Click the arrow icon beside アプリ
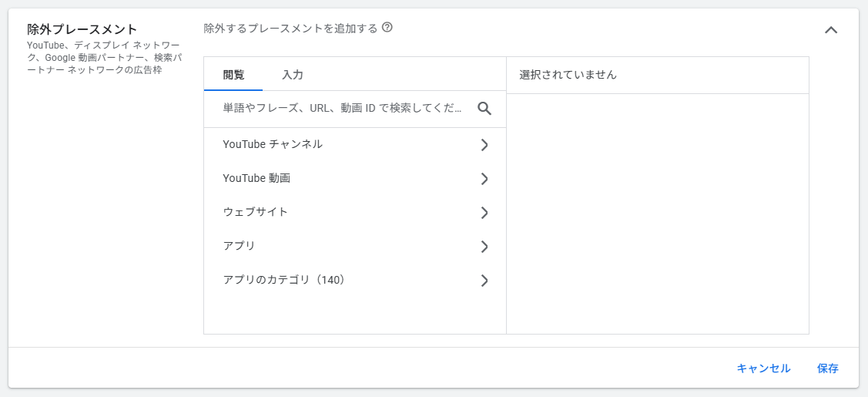The width and height of the screenshot is (868, 397). click(484, 247)
